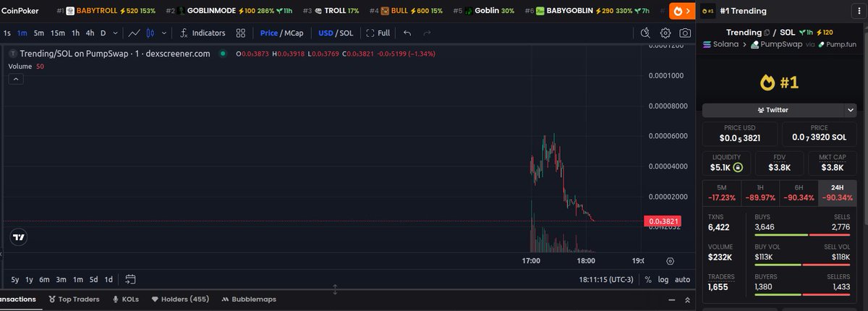Image resolution: width=868 pixels, height=311 pixels.
Task: Switch chart quote to USD
Action: [x=325, y=33]
